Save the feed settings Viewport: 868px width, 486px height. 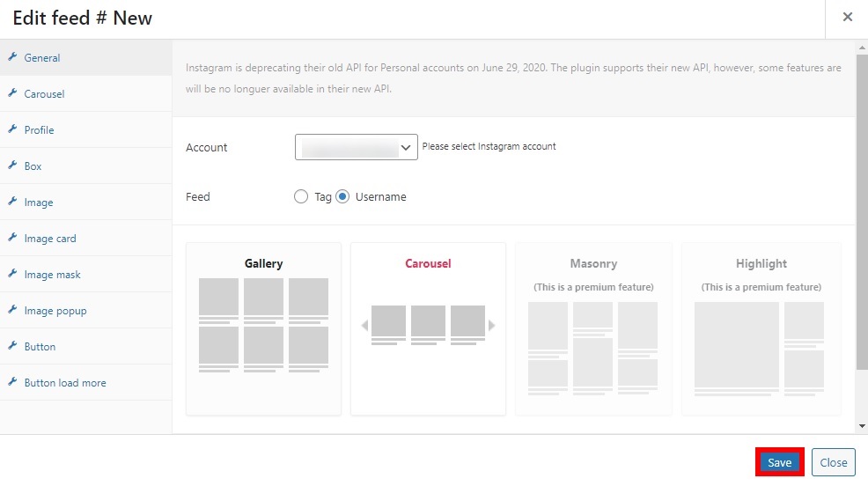tap(779, 462)
